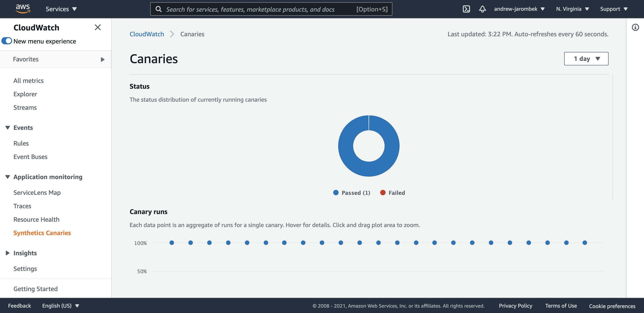Open the N. Virginia region selector
This screenshot has height=313, width=644.
(x=572, y=9)
